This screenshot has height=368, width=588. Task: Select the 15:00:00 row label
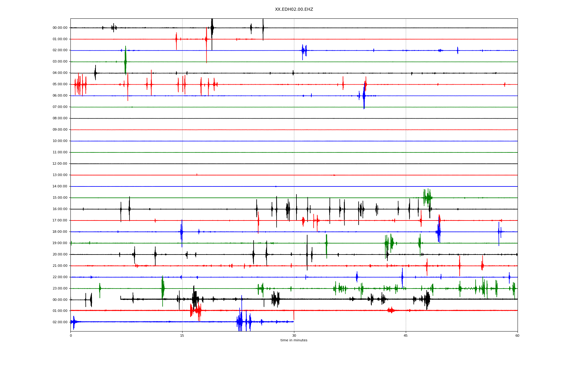pyautogui.click(x=60, y=198)
